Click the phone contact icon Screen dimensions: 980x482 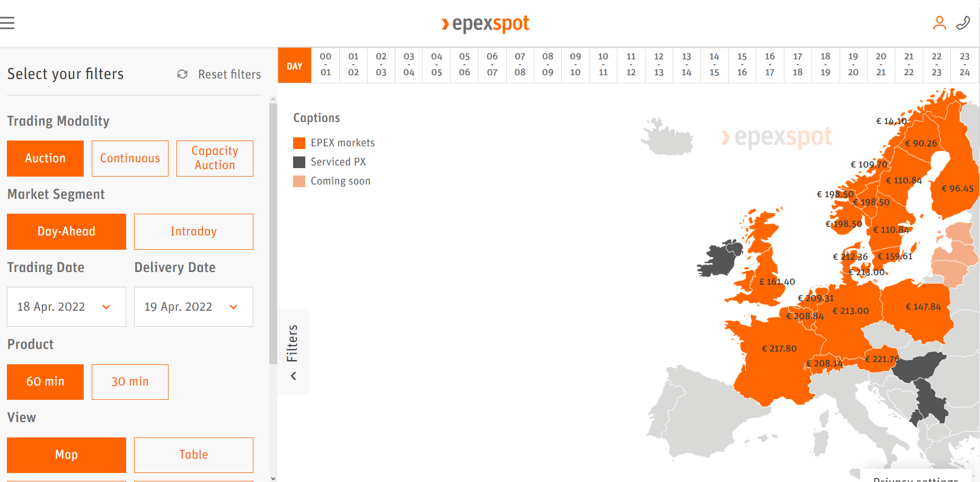[x=963, y=23]
